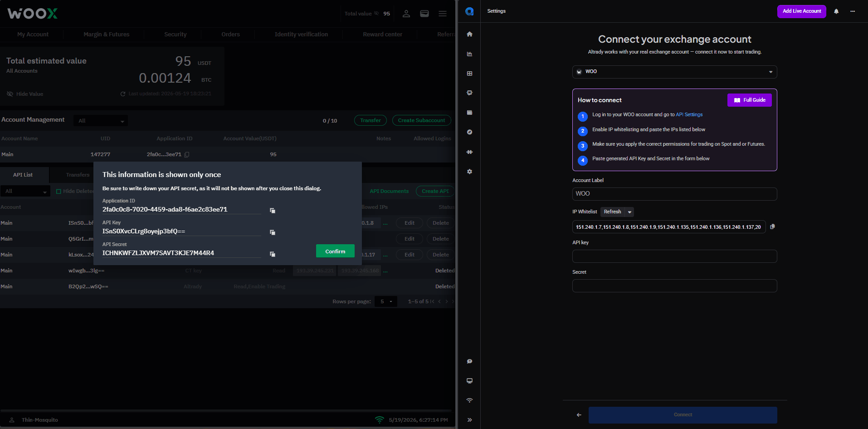The width and height of the screenshot is (868, 429).
Task: Click the IP Whitelist addresses field
Action: point(669,227)
